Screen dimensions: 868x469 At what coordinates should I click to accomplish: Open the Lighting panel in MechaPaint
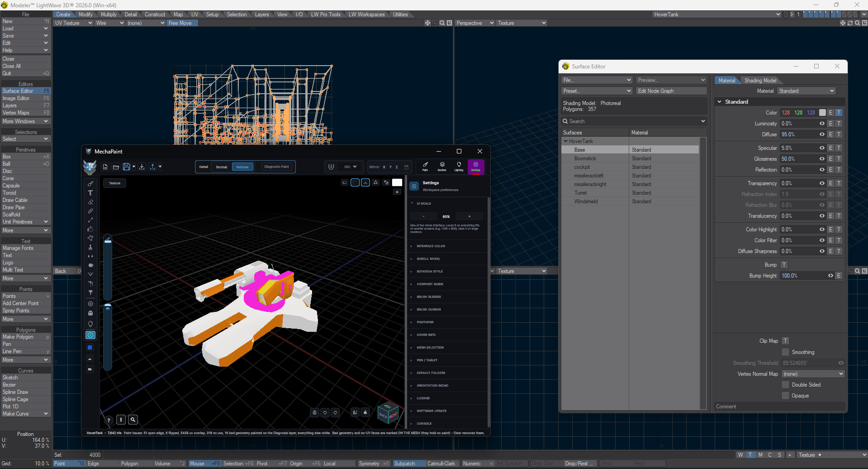459,167
